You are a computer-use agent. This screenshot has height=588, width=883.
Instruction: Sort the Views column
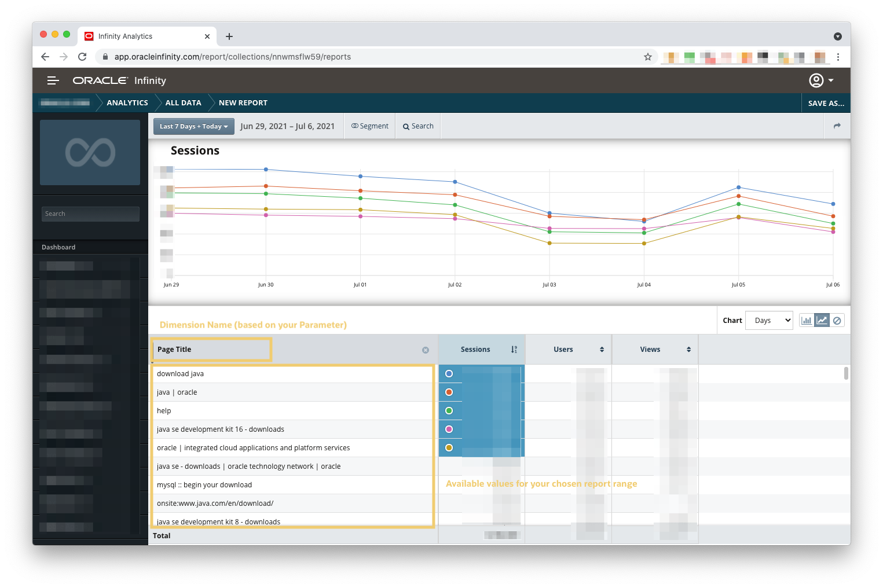tap(688, 350)
